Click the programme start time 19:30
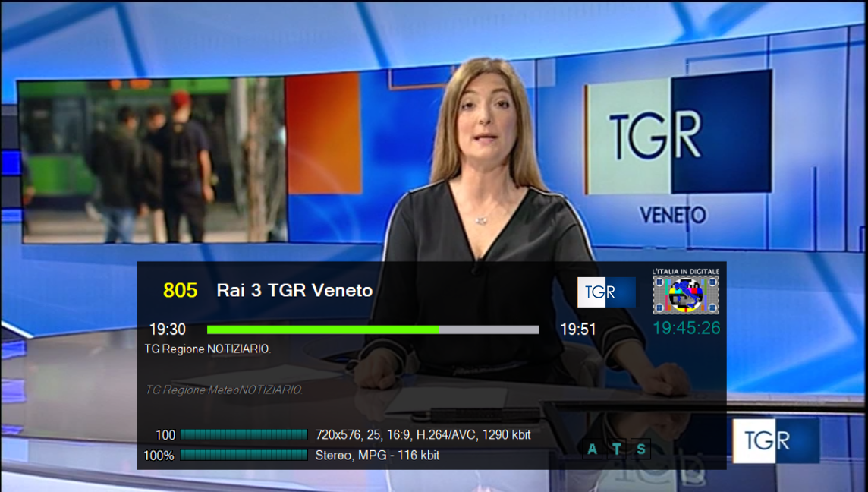The height and width of the screenshot is (492, 868). pyautogui.click(x=167, y=330)
